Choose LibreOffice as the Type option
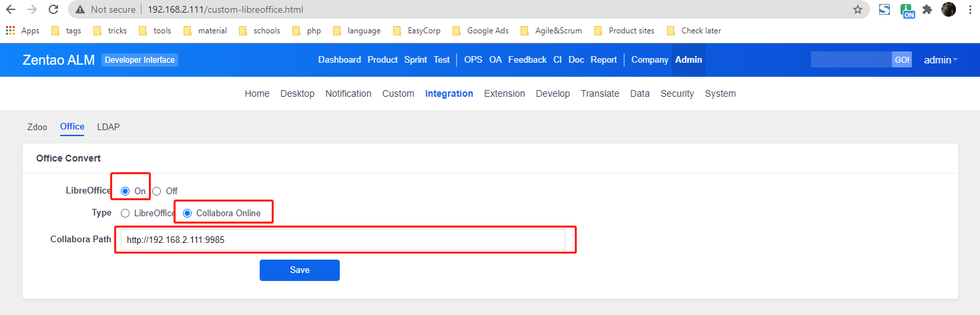The height and width of the screenshot is (315, 980). 126,214
